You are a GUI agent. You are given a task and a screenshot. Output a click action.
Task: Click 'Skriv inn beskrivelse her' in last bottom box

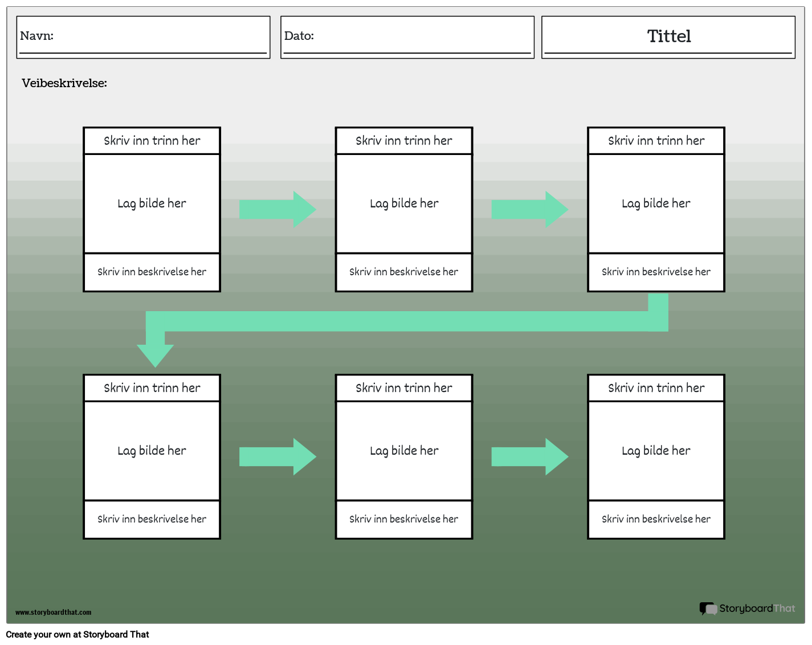click(656, 519)
